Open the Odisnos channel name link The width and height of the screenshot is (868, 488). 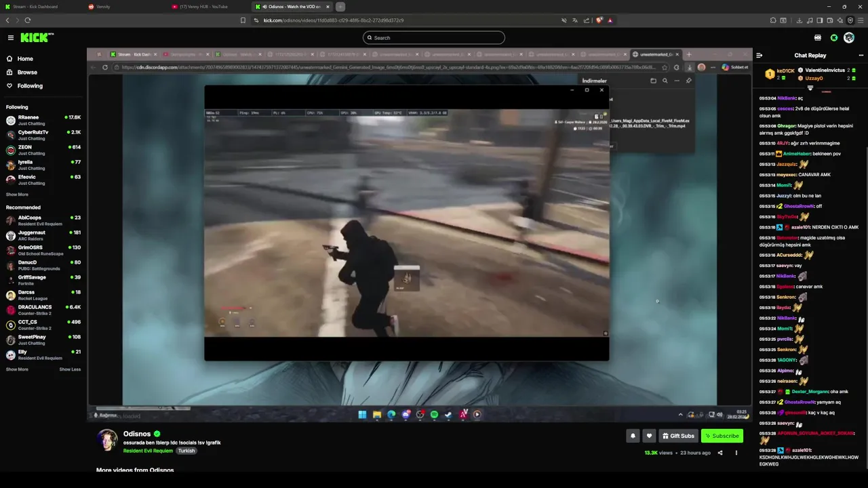(x=137, y=434)
